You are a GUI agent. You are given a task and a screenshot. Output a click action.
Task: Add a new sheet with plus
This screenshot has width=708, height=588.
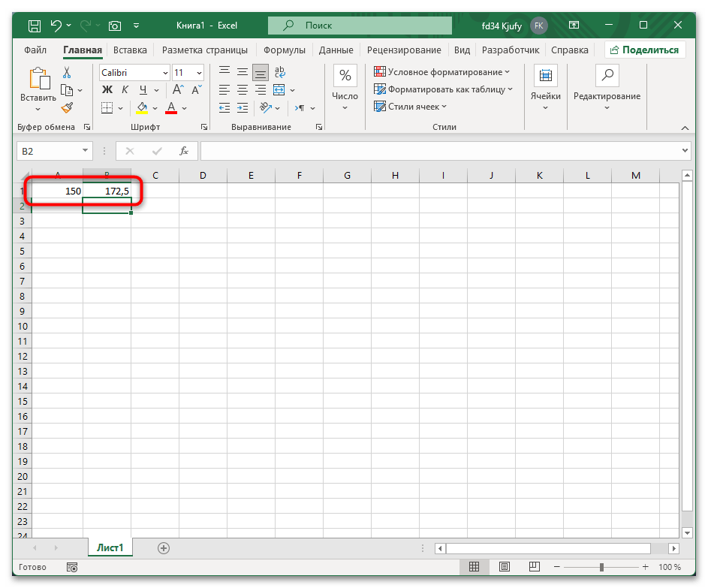(x=164, y=548)
